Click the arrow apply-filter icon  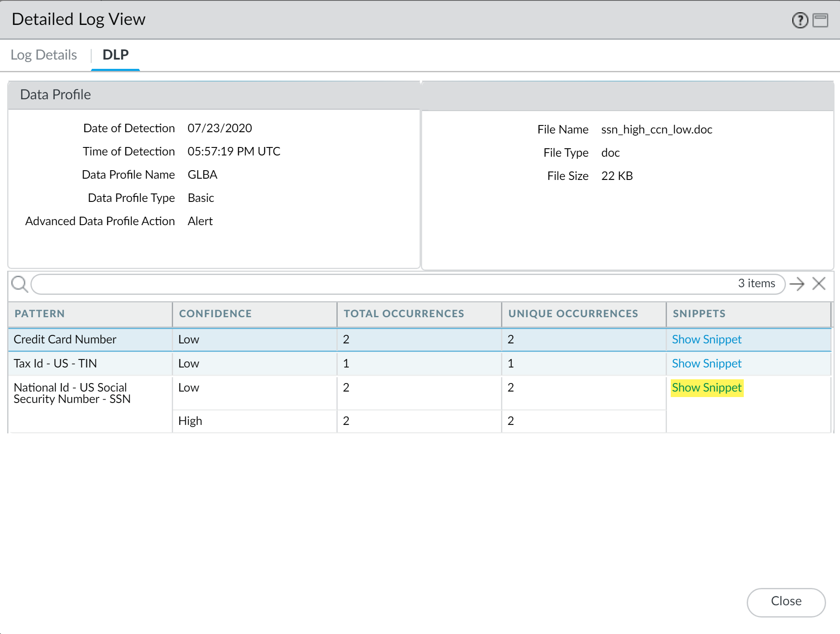click(797, 284)
